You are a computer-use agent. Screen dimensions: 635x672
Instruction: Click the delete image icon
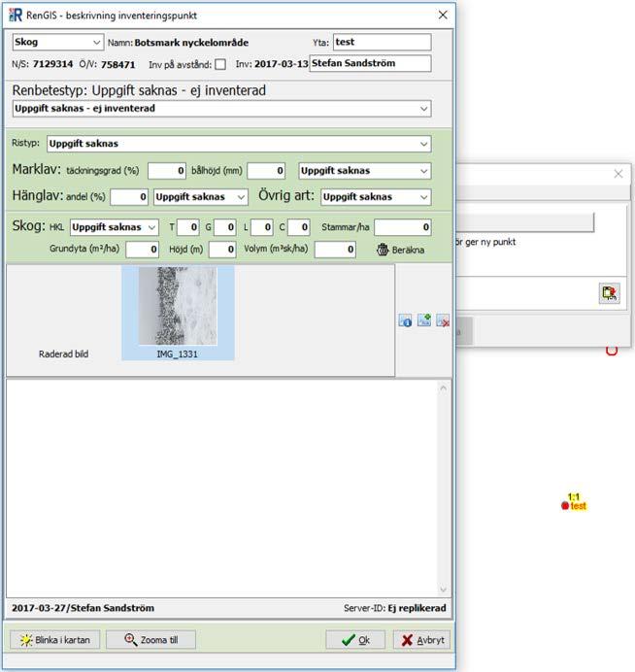tap(443, 320)
